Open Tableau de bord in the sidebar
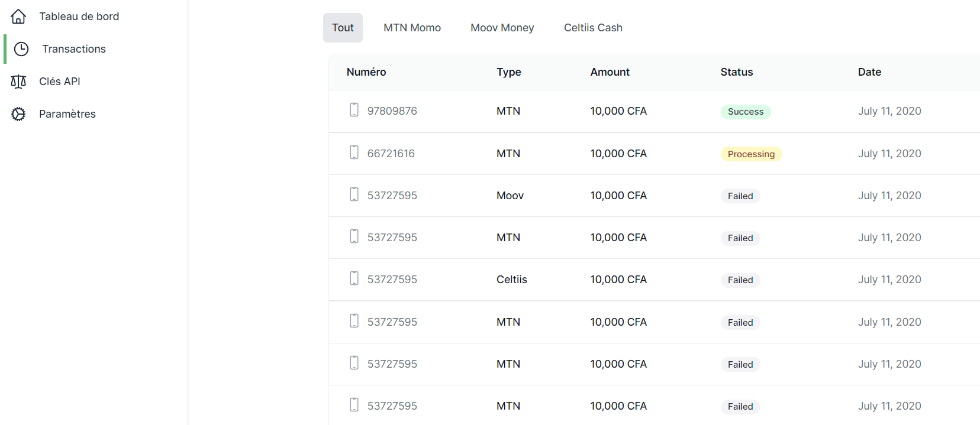The width and height of the screenshot is (980, 425). pos(79,17)
